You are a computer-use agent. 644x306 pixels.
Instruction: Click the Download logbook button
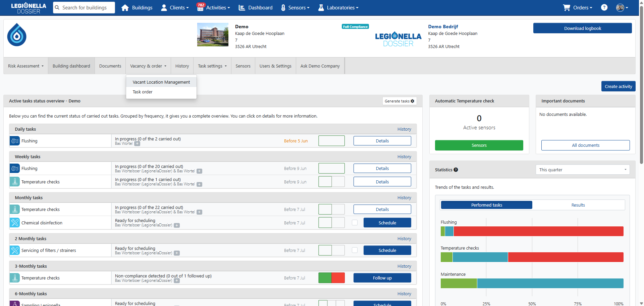tap(582, 28)
